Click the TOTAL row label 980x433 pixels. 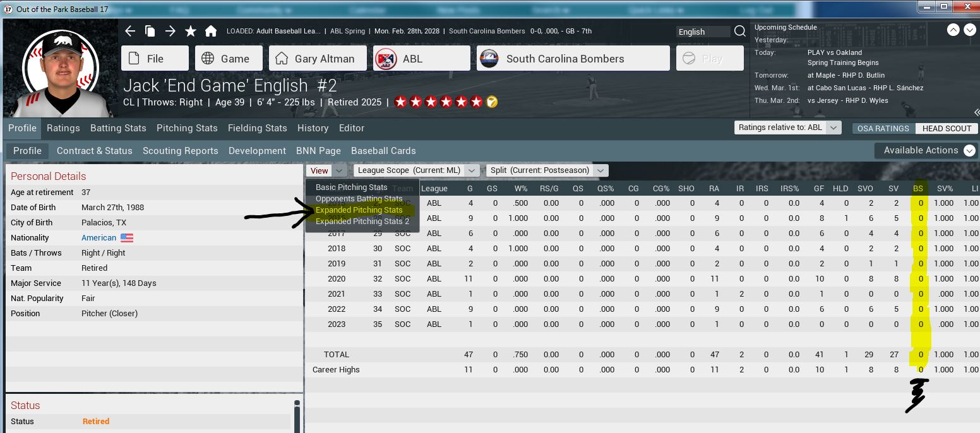(337, 355)
